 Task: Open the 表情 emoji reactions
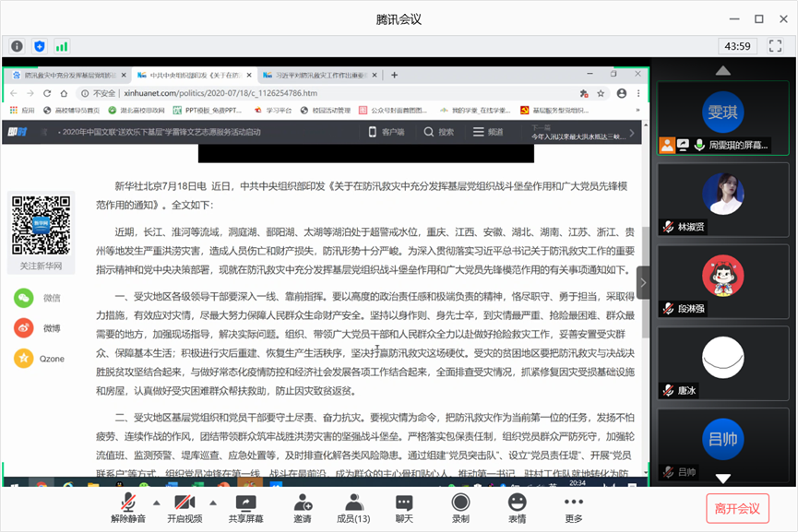tap(518, 508)
